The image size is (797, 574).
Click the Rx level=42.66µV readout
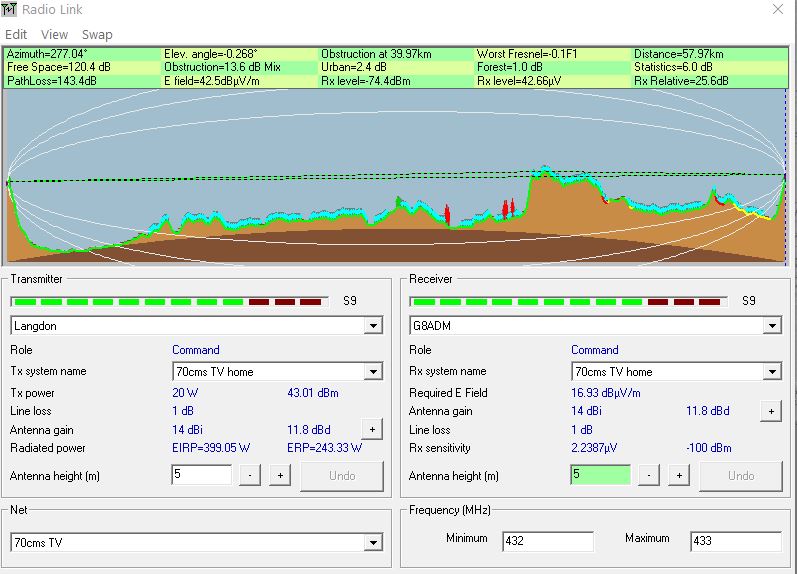click(x=519, y=81)
